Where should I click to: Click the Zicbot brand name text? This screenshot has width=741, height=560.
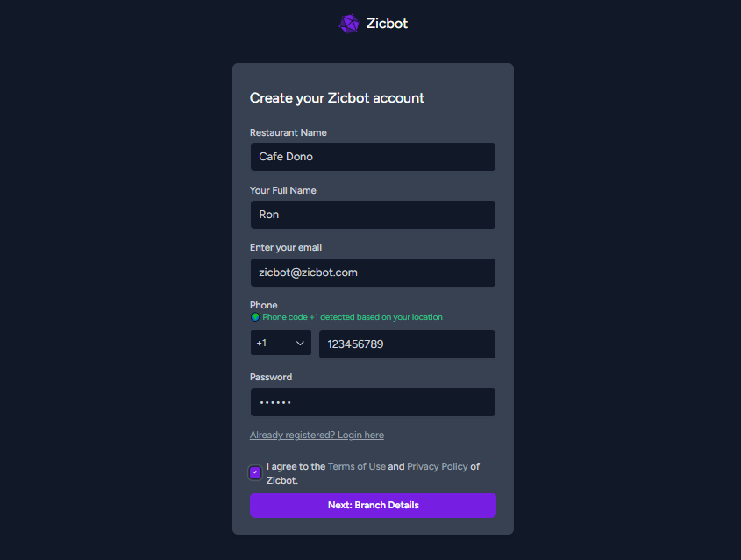387,24
